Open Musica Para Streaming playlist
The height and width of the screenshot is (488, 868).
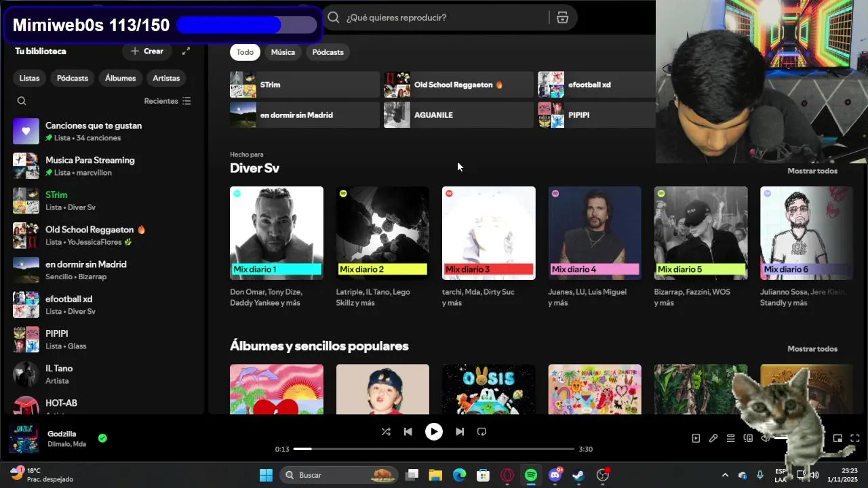click(x=105, y=166)
